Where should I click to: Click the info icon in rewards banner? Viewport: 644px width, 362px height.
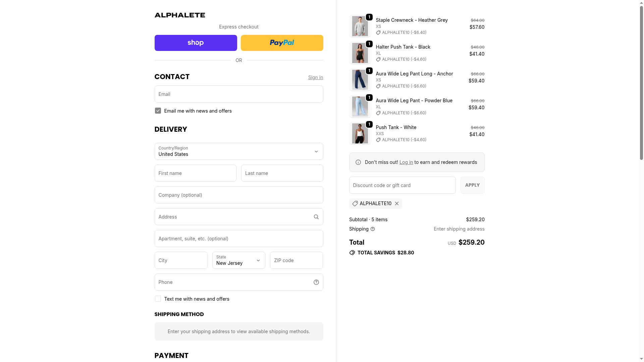pos(358,162)
